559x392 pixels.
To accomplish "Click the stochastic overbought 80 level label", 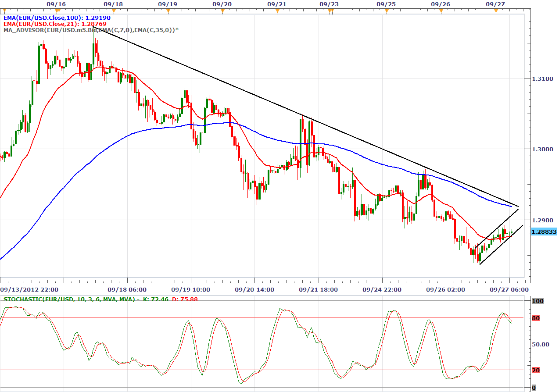I will (x=535, y=318).
